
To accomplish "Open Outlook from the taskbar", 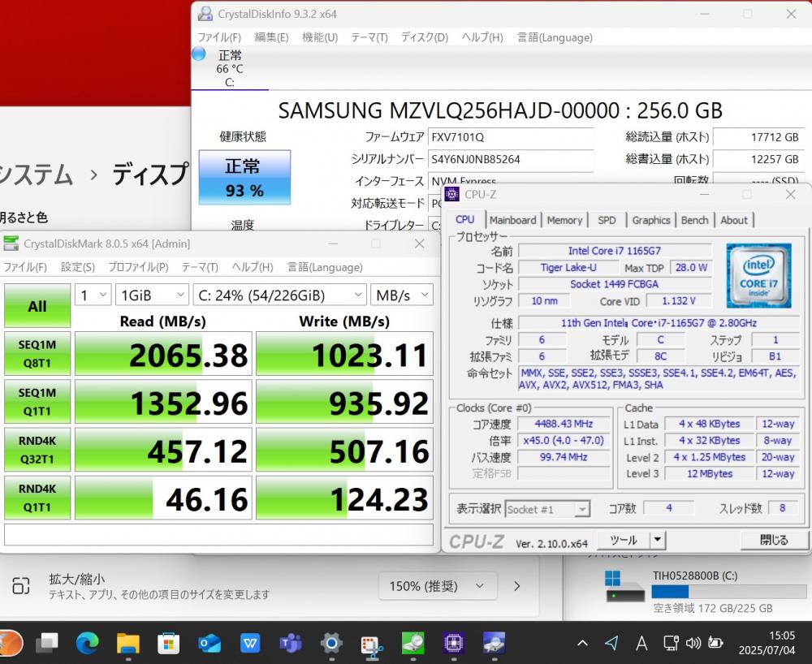I will [209, 643].
